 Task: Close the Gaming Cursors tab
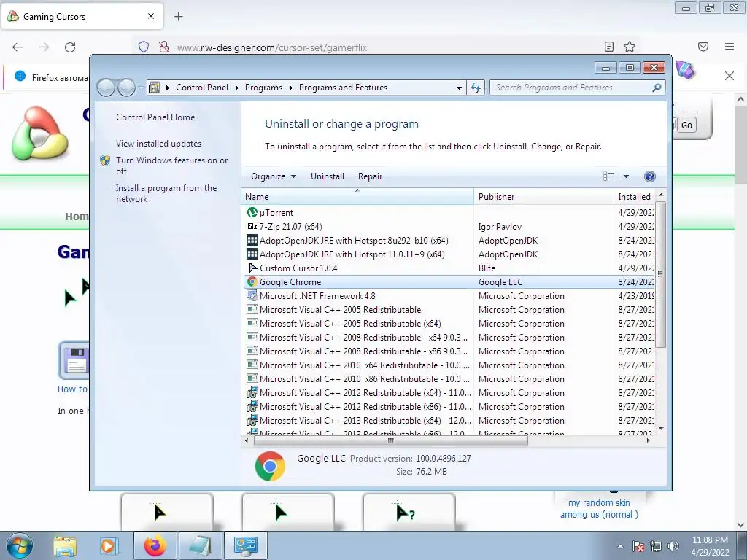[x=150, y=16]
